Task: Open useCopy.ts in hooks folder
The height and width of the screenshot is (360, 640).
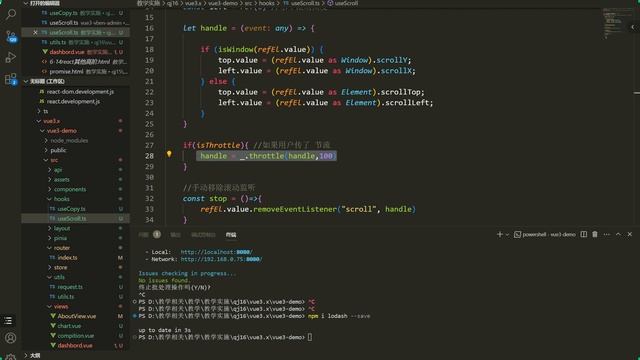Action: pos(71,209)
